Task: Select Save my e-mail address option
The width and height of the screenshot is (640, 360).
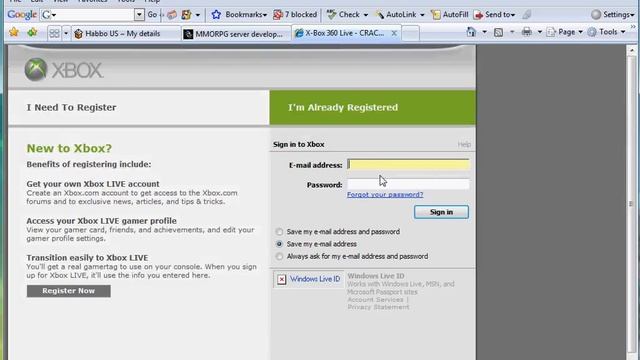Action: 279,244
